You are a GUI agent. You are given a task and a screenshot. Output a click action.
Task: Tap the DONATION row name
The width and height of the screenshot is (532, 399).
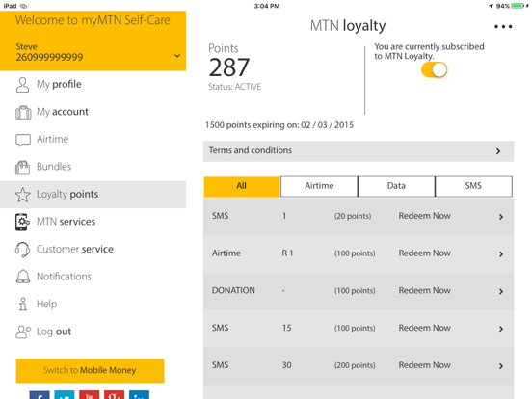click(233, 291)
